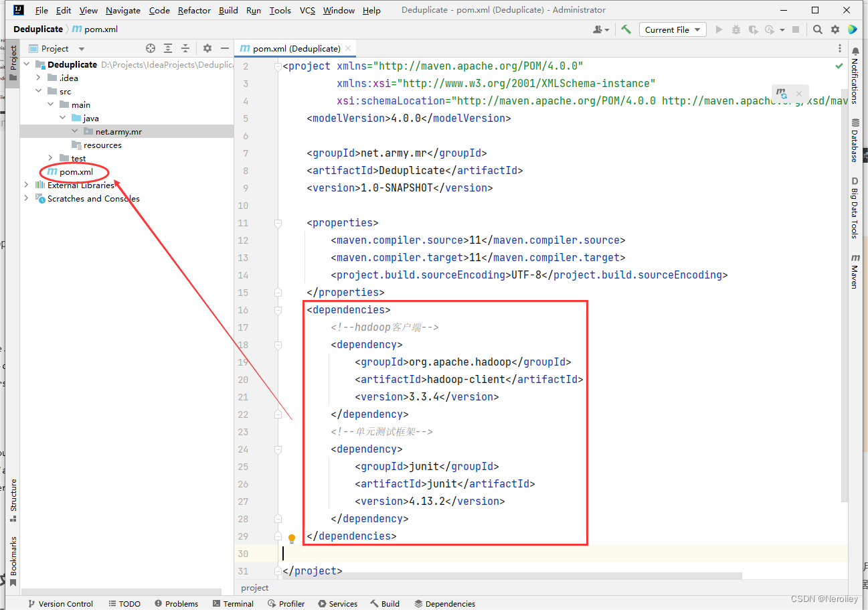Expand Scratches and Consoles node
868x610 pixels.
[27, 198]
